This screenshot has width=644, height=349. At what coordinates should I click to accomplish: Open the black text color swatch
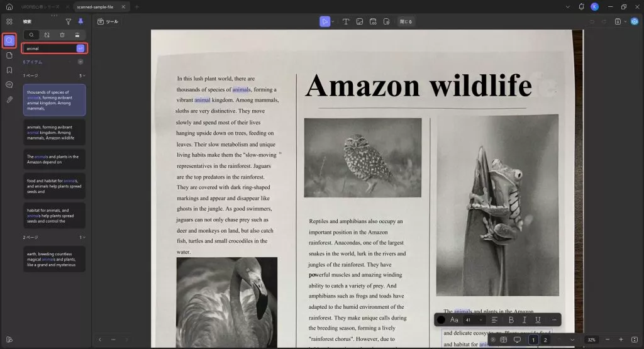pyautogui.click(x=441, y=320)
